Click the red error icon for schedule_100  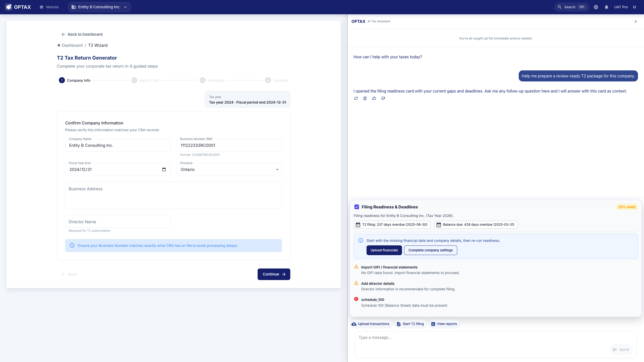click(356, 299)
